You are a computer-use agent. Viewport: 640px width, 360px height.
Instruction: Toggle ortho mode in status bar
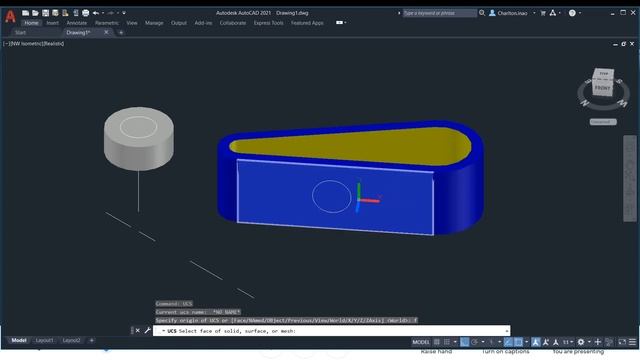pos(464,342)
